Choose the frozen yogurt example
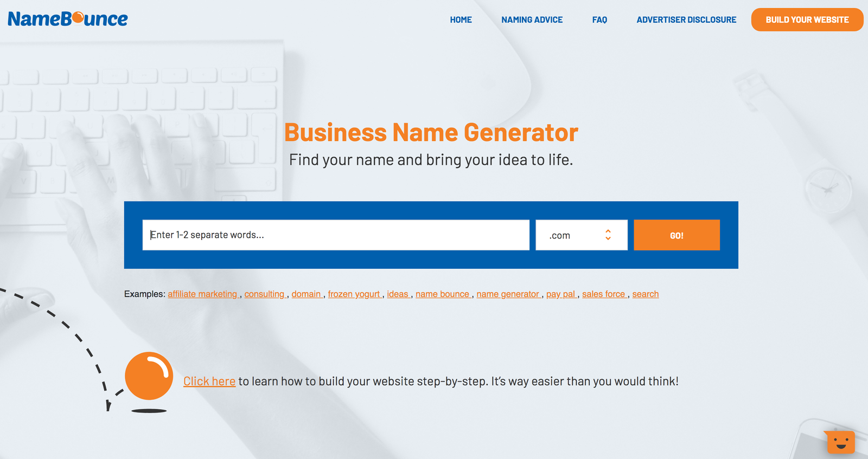868x459 pixels. pyautogui.click(x=354, y=294)
